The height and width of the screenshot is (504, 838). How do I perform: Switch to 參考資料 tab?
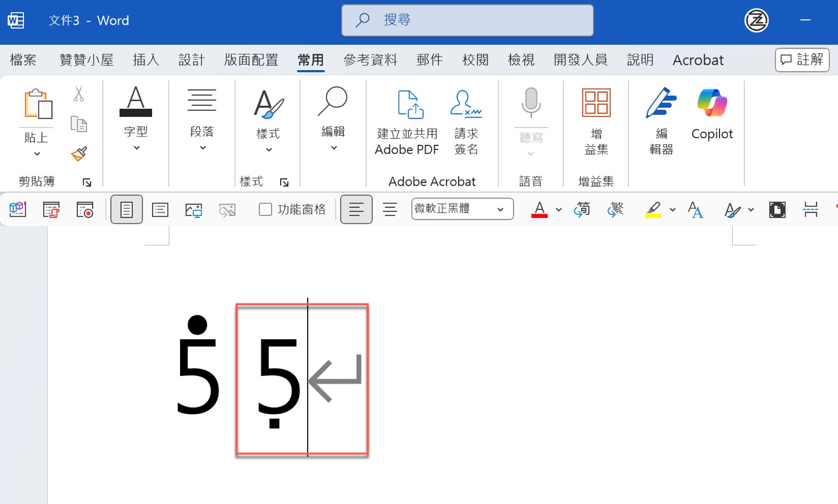pyautogui.click(x=370, y=60)
